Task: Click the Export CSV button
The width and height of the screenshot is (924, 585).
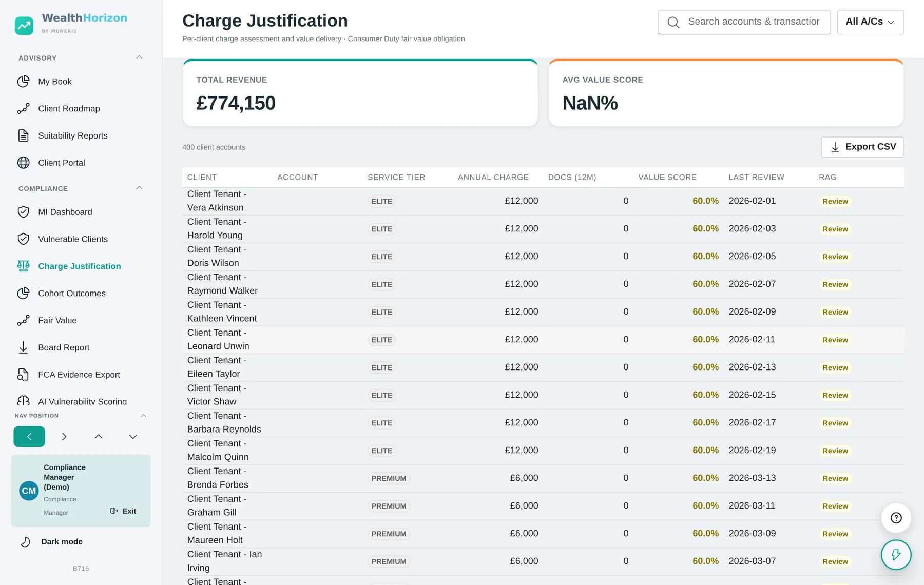Action: [862, 147]
